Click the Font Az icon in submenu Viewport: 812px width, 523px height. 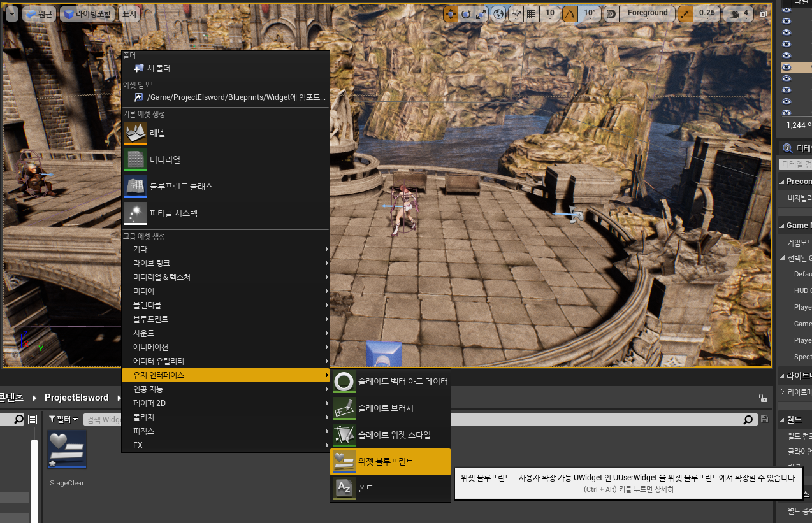(x=344, y=489)
